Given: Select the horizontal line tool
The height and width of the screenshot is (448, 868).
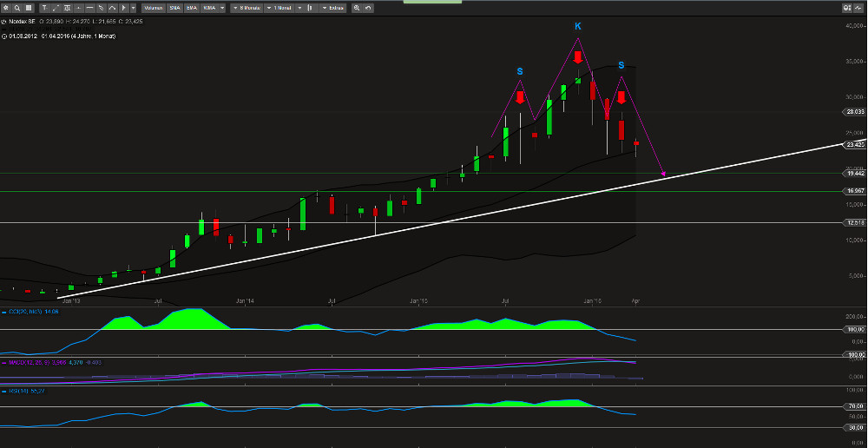Looking at the screenshot, I should tap(89, 8).
